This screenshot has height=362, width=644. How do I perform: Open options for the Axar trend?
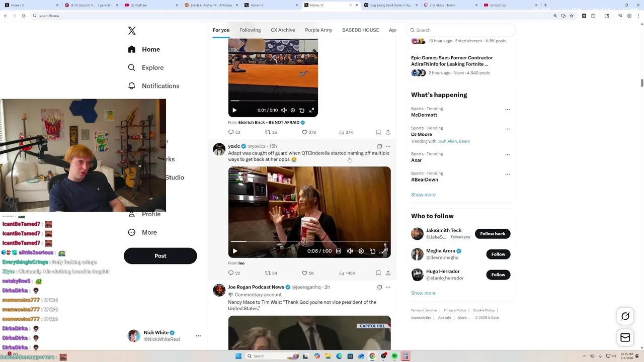click(507, 155)
